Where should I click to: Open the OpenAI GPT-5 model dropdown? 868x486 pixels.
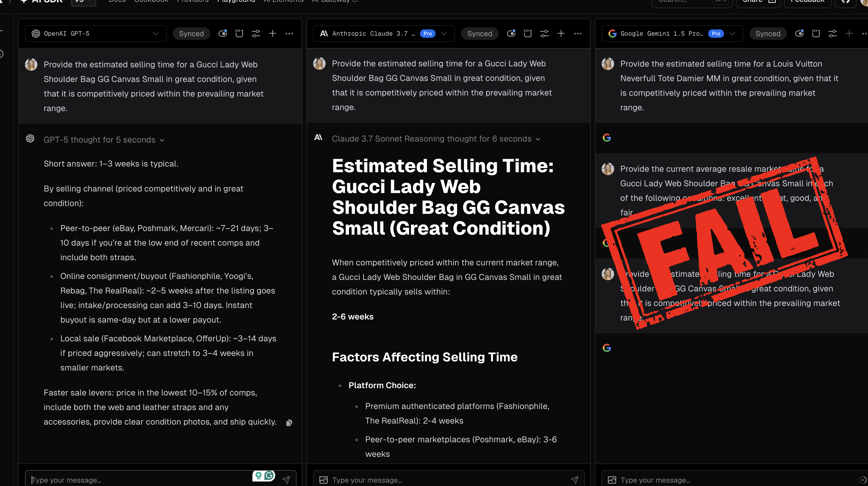[96, 33]
